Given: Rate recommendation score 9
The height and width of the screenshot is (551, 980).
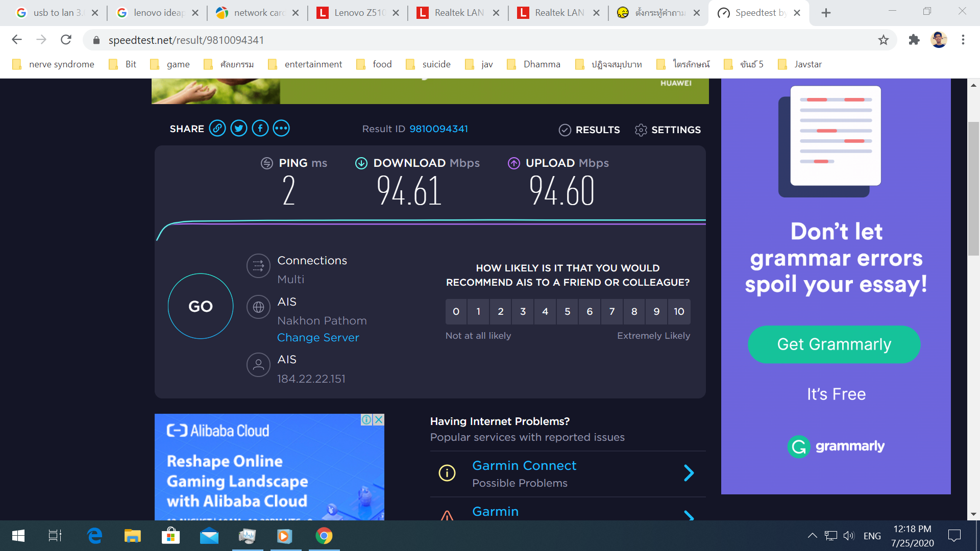Looking at the screenshot, I should pos(656,312).
